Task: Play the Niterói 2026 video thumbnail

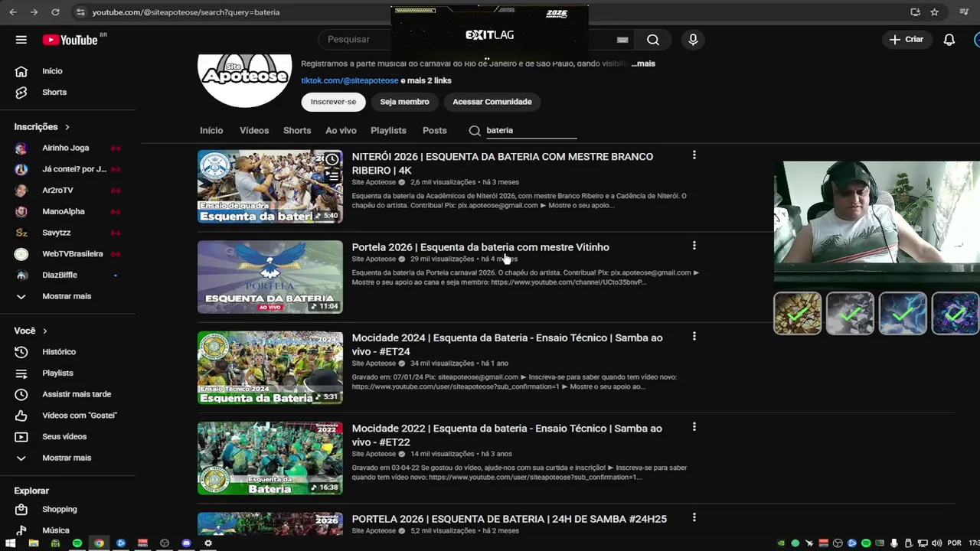Action: coord(270,187)
